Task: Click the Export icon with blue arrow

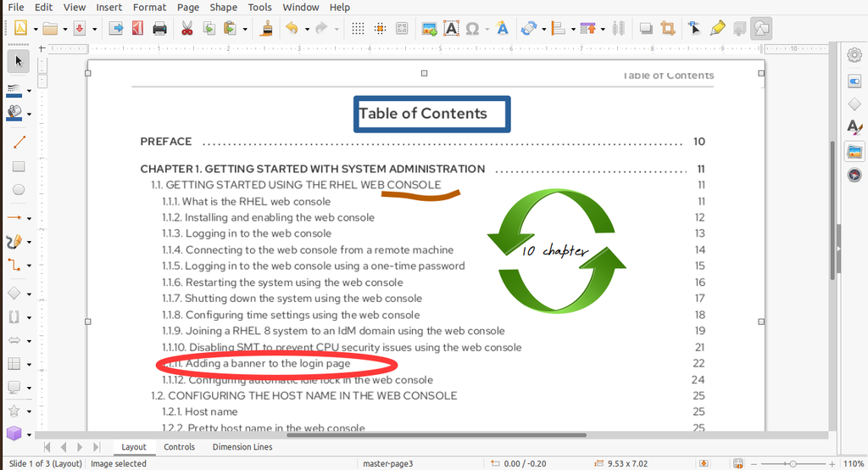Action: coord(115,28)
